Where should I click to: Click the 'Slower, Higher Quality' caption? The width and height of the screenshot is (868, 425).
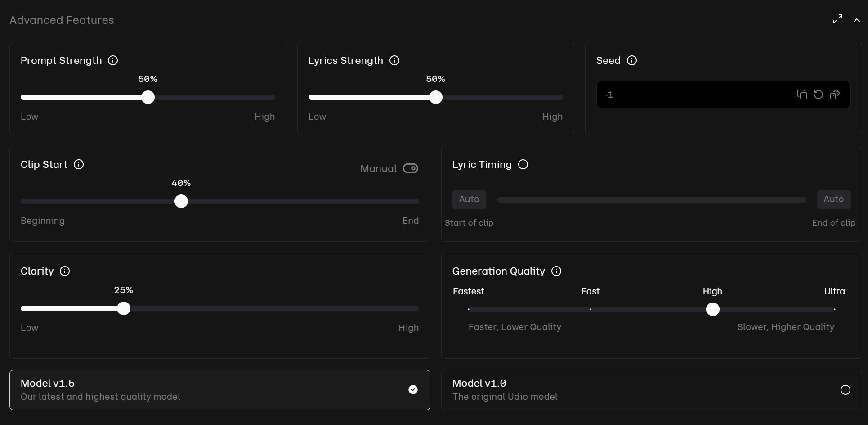pyautogui.click(x=786, y=327)
